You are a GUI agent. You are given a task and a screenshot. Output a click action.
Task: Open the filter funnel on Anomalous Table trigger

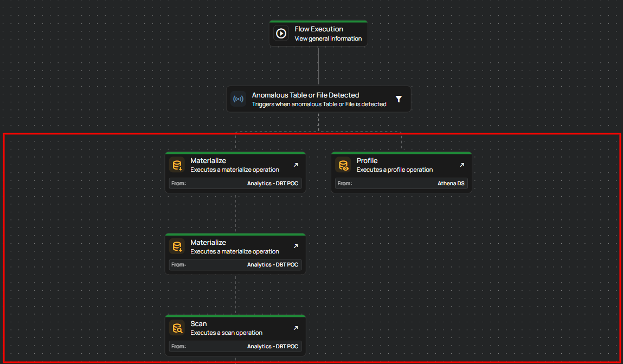click(x=399, y=99)
